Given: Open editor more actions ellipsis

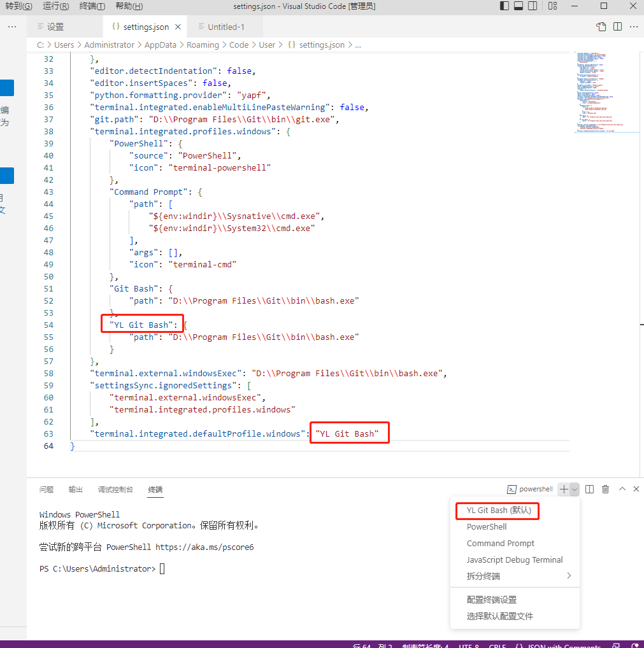Looking at the screenshot, I should click(x=634, y=27).
